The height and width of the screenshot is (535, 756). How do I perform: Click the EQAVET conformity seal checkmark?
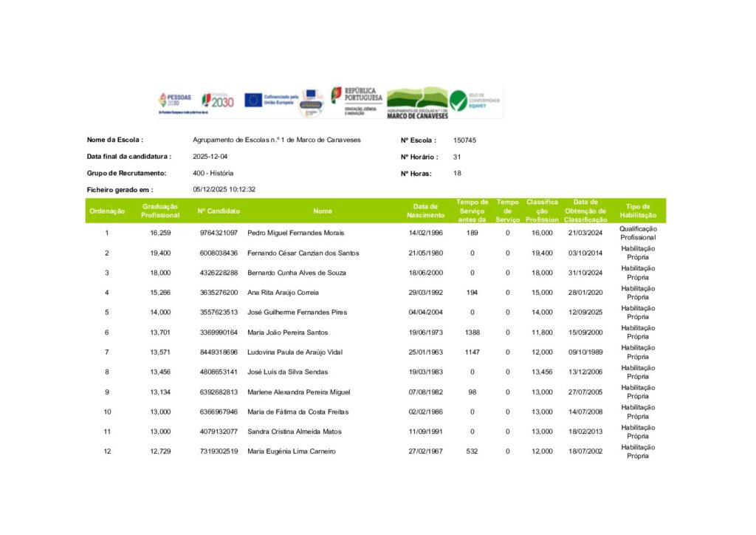[458, 101]
